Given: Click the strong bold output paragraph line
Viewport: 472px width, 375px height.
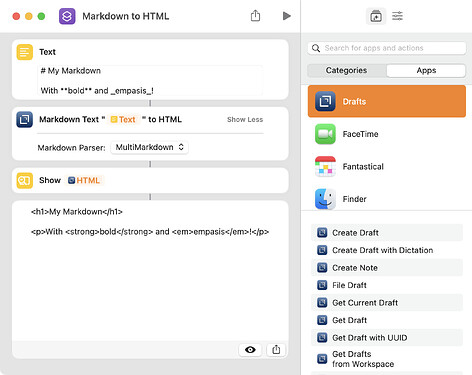Looking at the screenshot, I should coord(150,232).
